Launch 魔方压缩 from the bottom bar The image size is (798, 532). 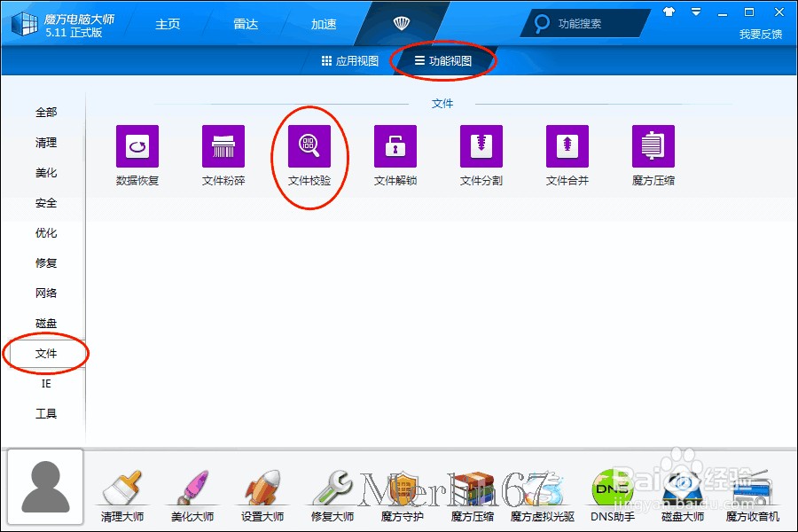[x=473, y=496]
